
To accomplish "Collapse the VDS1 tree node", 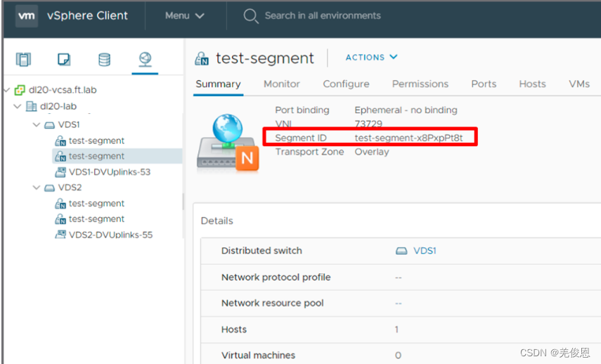I will (x=37, y=125).
